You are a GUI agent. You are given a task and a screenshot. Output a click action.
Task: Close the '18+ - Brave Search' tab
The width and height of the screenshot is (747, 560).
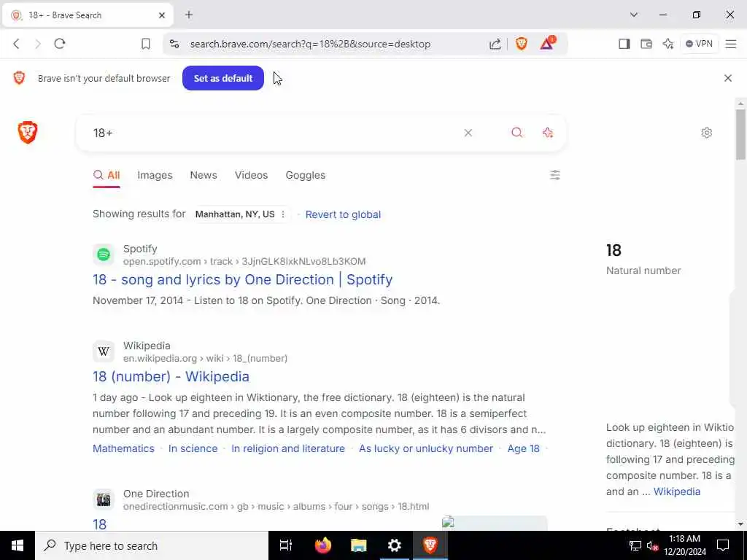point(162,15)
